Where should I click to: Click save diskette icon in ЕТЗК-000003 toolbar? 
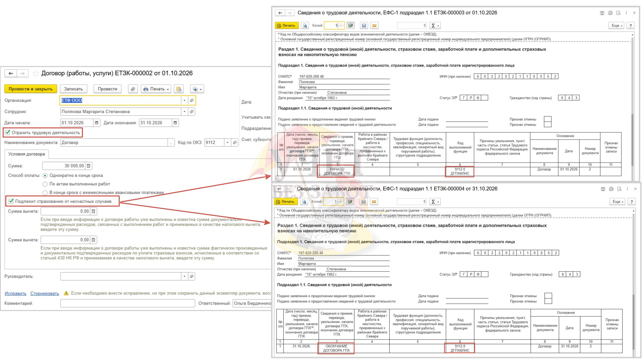pos(364,25)
